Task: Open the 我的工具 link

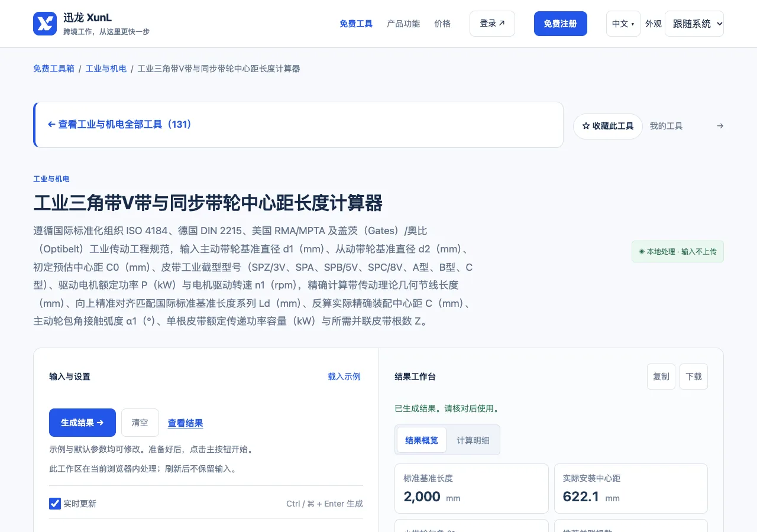Action: [666, 126]
